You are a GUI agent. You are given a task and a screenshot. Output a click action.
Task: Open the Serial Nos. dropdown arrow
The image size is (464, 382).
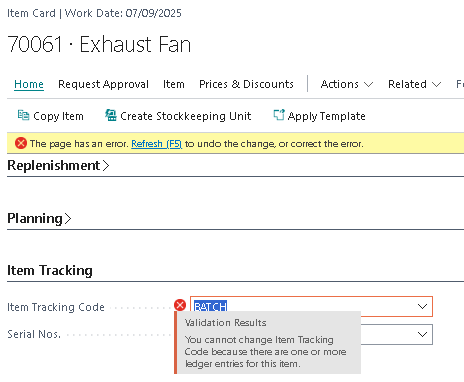pos(422,334)
